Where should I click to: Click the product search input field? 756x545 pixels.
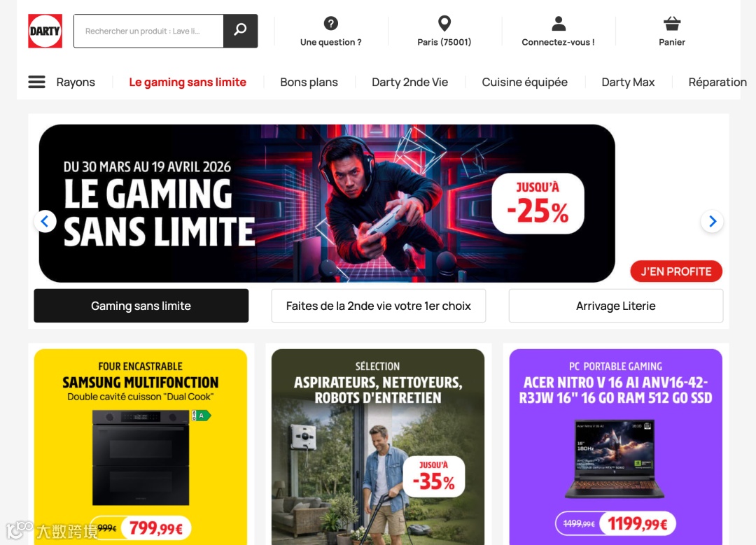148,31
